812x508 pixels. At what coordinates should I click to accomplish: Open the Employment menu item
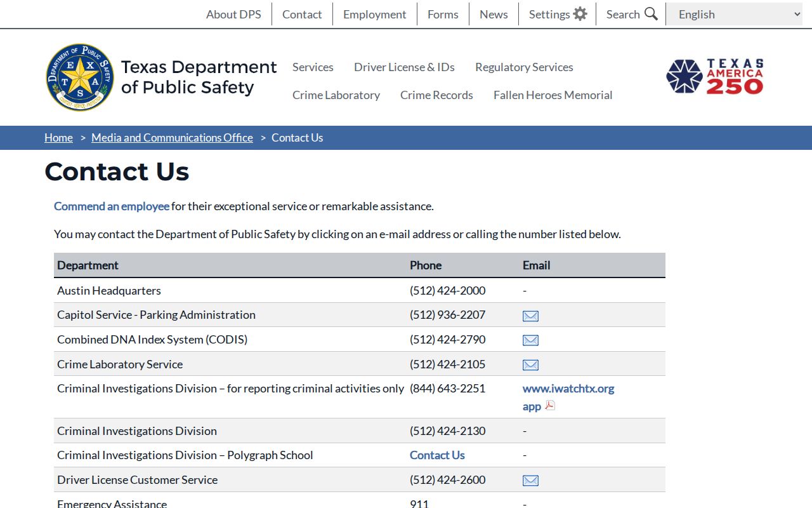tap(375, 14)
